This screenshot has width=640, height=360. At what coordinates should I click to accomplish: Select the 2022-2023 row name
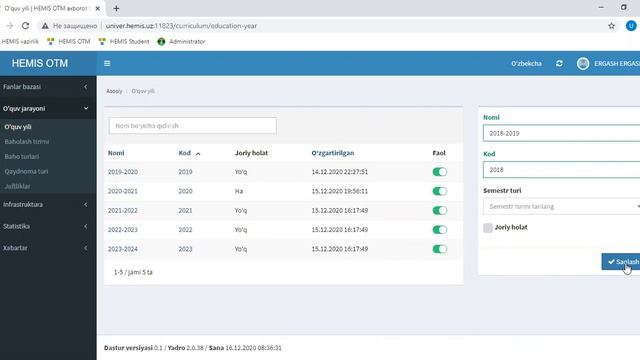click(122, 229)
